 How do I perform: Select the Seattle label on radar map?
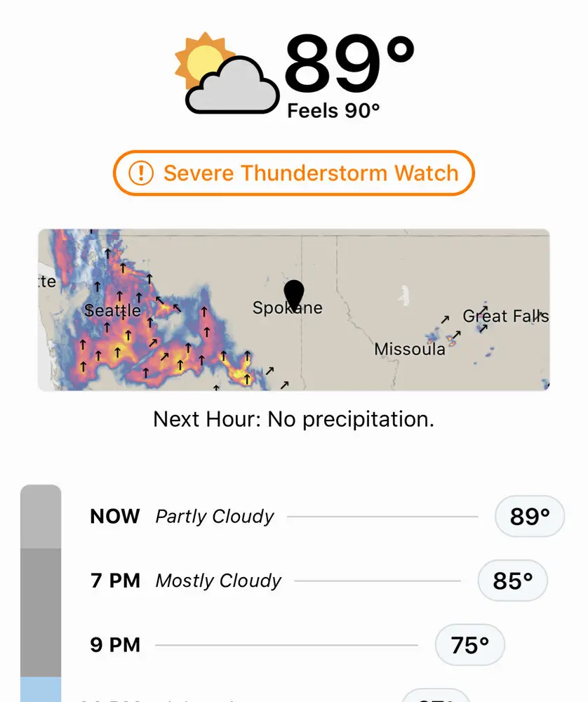click(113, 310)
